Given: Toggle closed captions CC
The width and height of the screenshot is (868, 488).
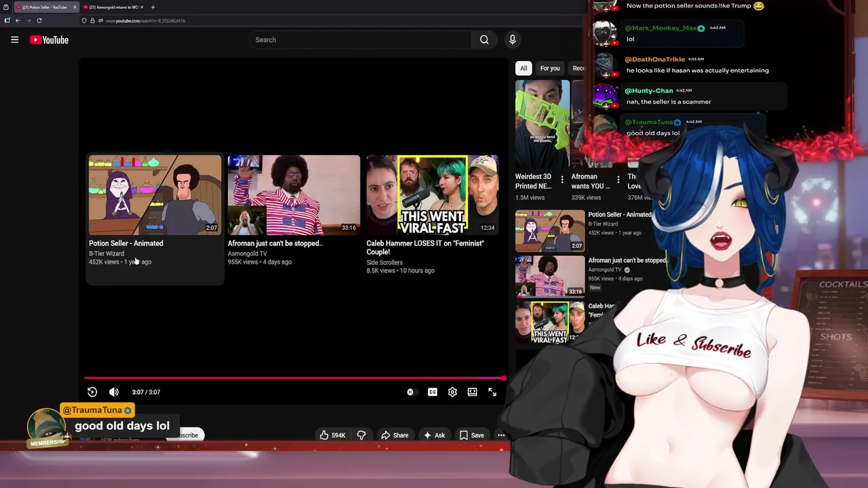Looking at the screenshot, I should coord(433,392).
